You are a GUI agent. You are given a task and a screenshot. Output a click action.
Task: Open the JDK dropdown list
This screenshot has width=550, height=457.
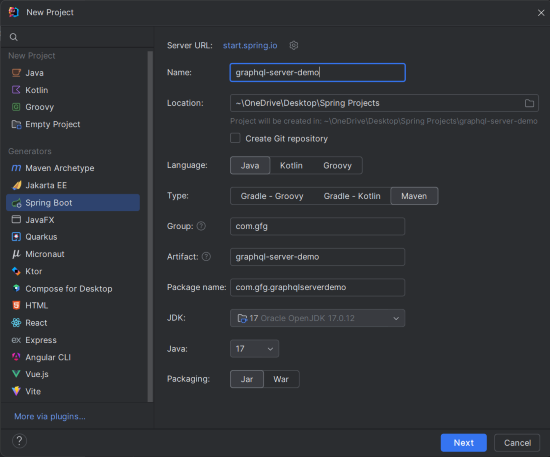[317, 318]
